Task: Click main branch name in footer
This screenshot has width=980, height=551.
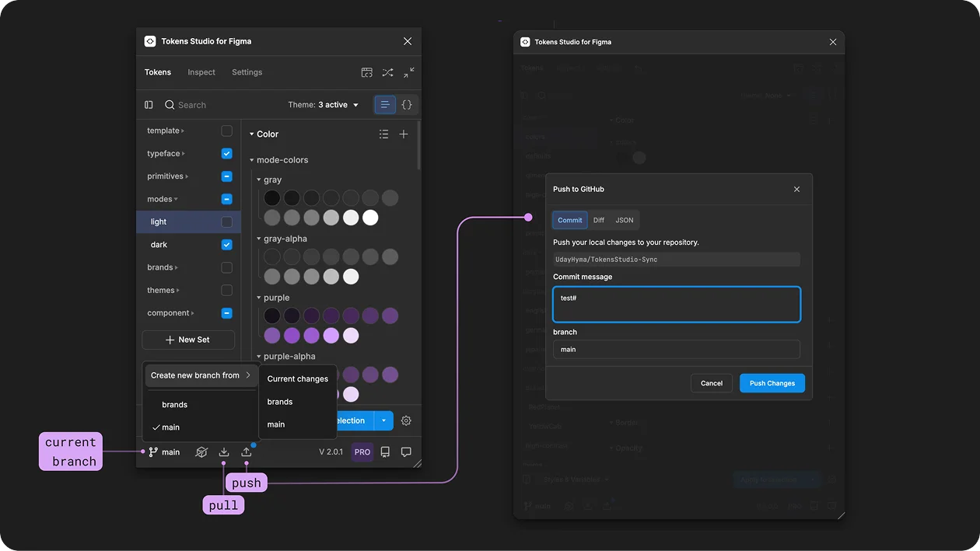Action: tap(171, 452)
